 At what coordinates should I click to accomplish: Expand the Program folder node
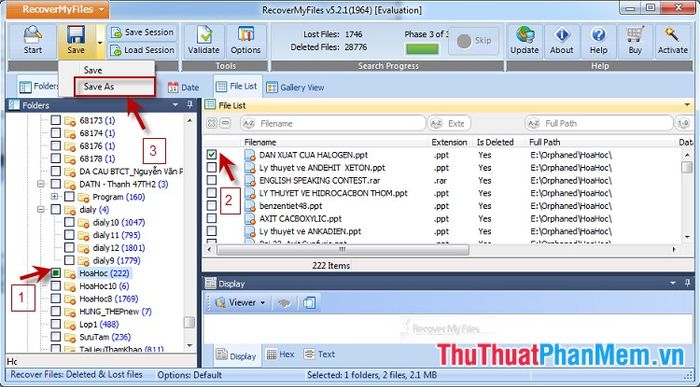pyautogui.click(x=54, y=196)
